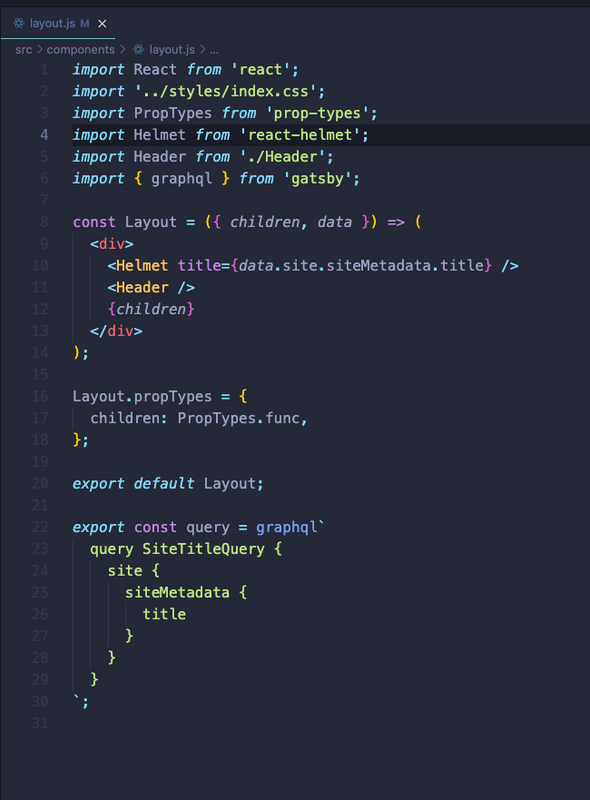Click line number 22 in gutter

click(x=40, y=527)
